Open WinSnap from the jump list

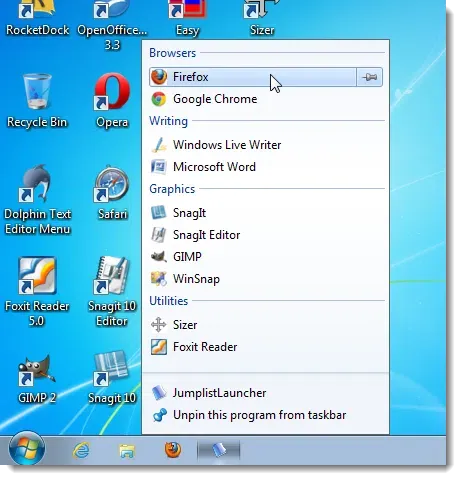click(266, 279)
